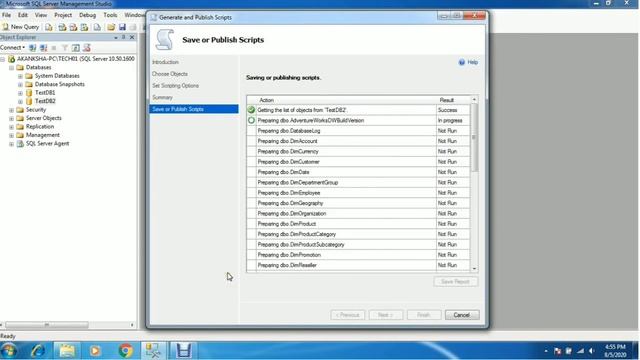Expand the System Databases folder
The image size is (640, 360).
(x=20, y=76)
